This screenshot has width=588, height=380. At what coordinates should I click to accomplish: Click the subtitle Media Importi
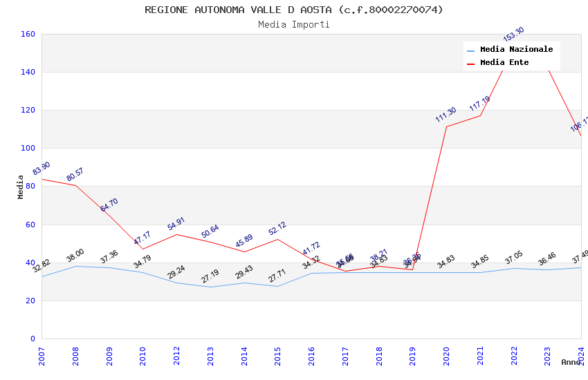pyautogui.click(x=293, y=25)
